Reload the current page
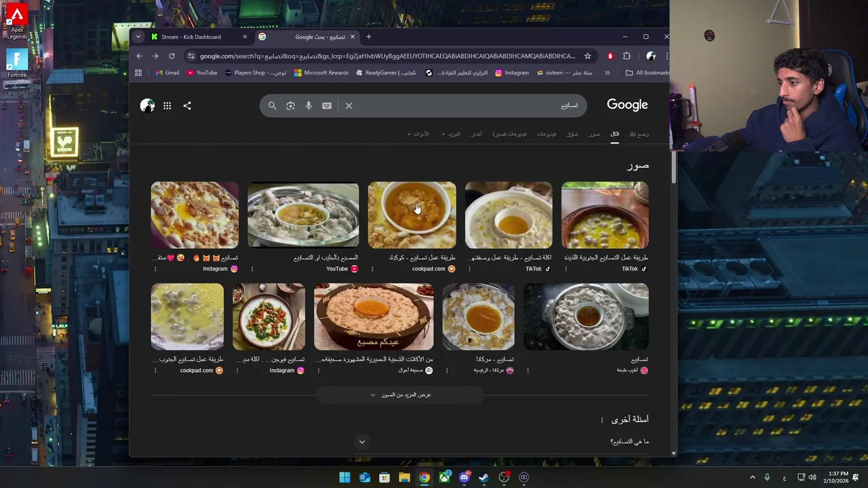Image resolution: width=868 pixels, height=488 pixels. pyautogui.click(x=172, y=56)
